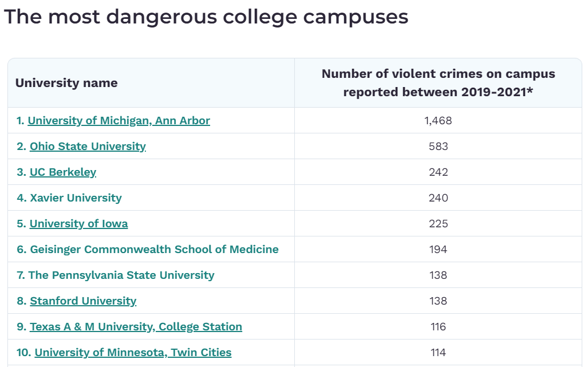
Task: Open the University of Michigan, Ann Arbor link
Action: (x=119, y=121)
